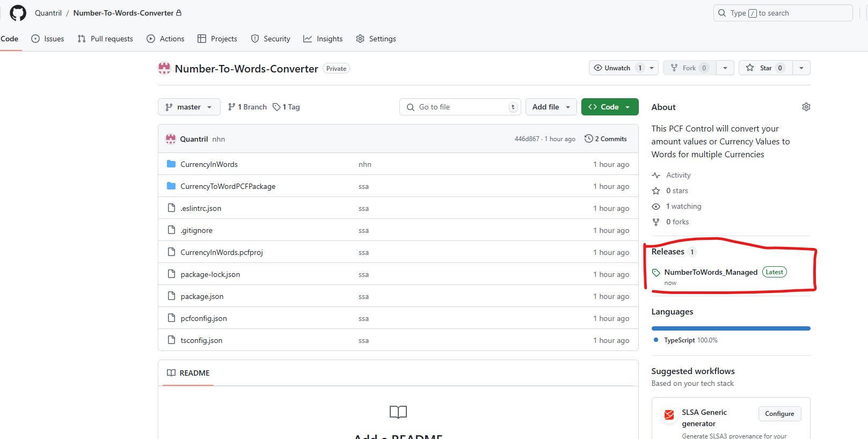Expand the green Code dropdown
Screen dimensions: 868x439
[x=609, y=107]
